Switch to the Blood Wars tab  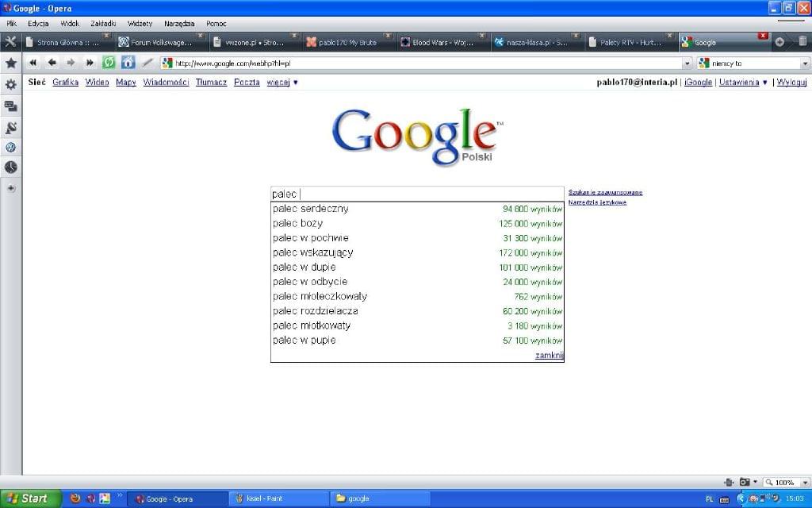click(x=442, y=42)
